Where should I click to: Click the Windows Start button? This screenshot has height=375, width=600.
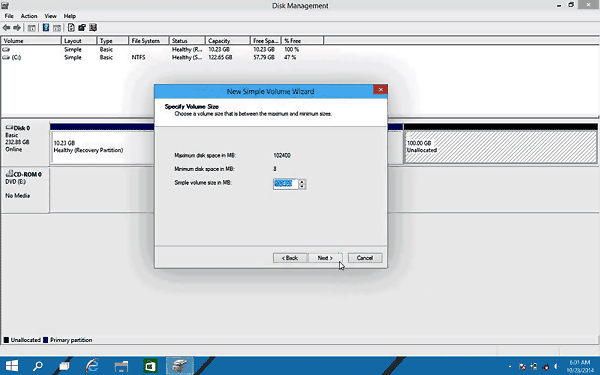11,366
